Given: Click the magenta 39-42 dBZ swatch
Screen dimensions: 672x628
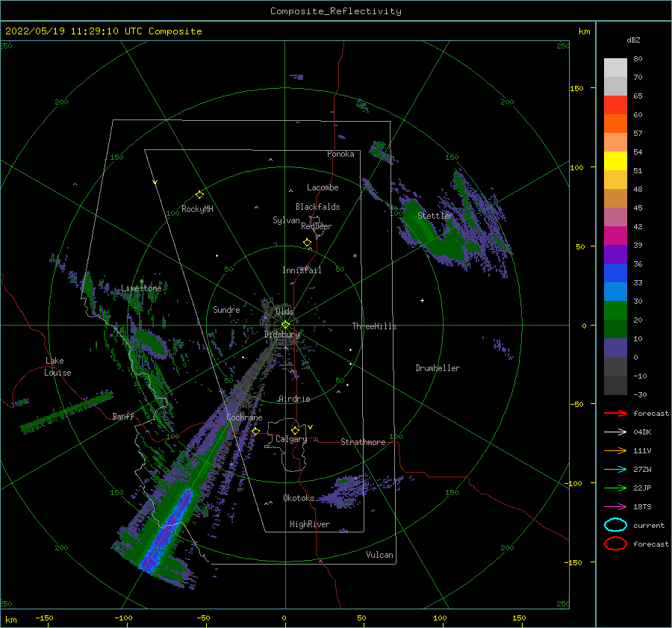Looking at the screenshot, I should [x=615, y=236].
